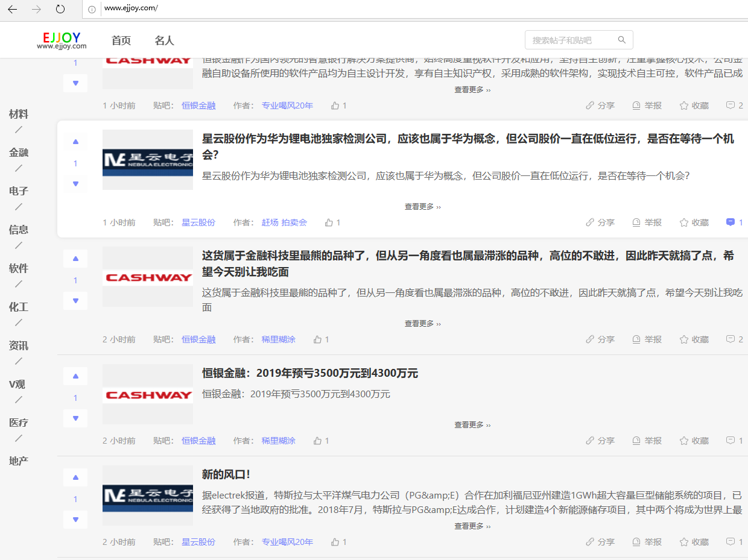Upvote the 2019年预亏3500万元 post

click(75, 376)
